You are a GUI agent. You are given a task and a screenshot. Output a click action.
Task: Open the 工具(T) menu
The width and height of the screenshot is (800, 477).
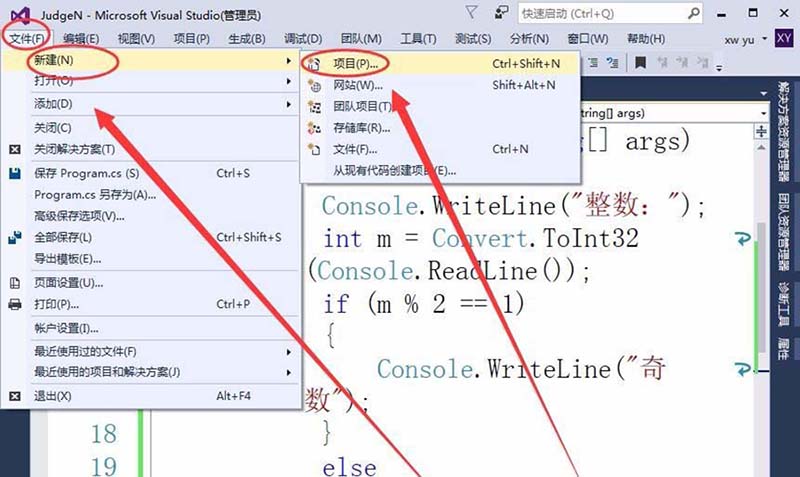pos(418,39)
